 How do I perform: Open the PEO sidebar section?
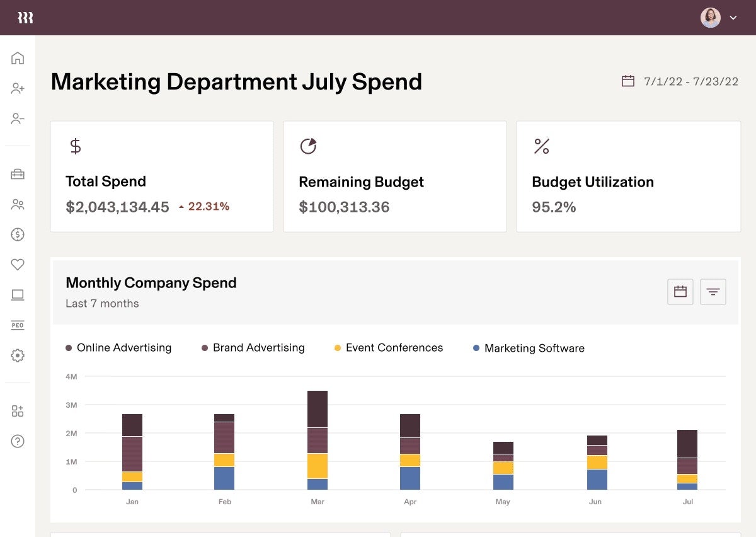(x=18, y=325)
